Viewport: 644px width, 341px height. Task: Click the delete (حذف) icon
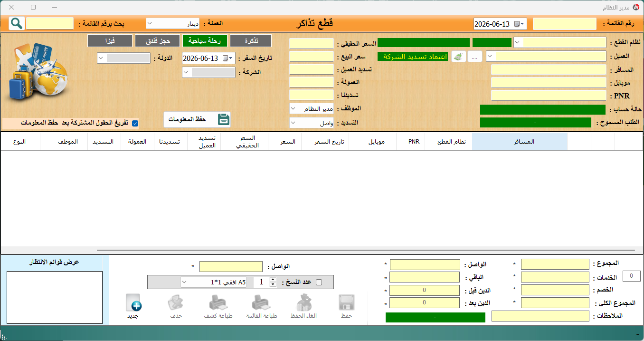pyautogui.click(x=176, y=306)
